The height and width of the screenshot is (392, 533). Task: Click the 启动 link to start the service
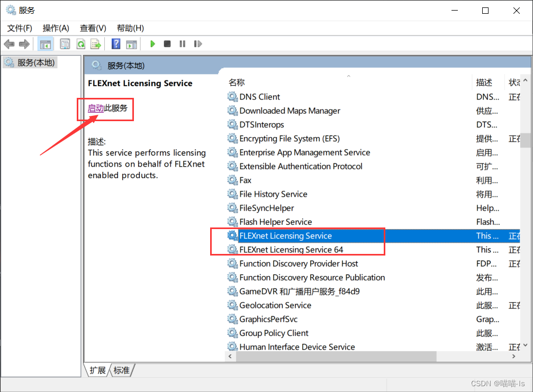tap(95, 108)
